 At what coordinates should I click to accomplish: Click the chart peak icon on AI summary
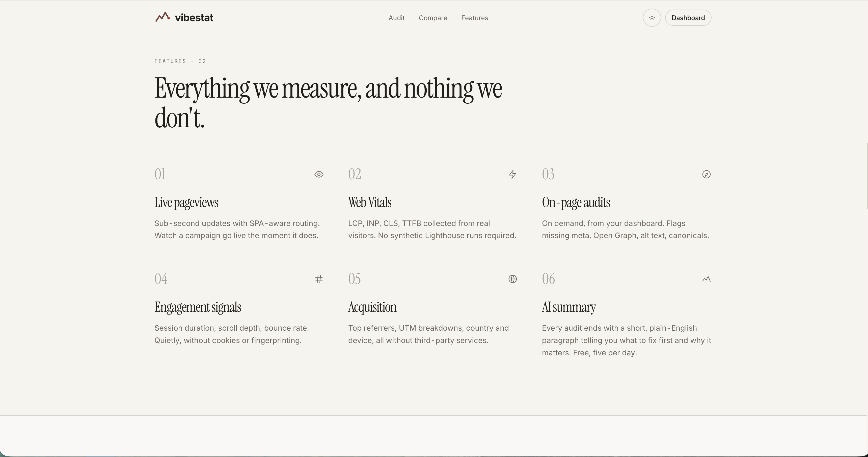(x=706, y=279)
